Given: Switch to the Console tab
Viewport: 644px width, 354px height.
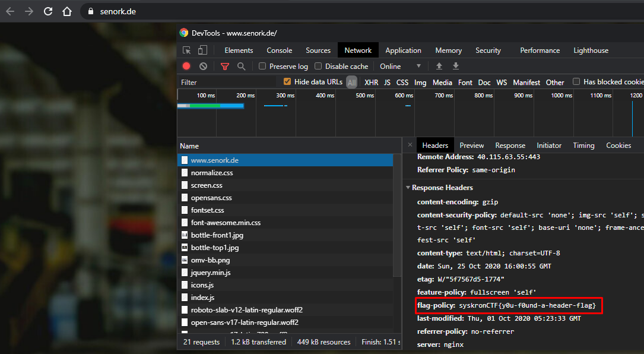Looking at the screenshot, I should click(280, 50).
